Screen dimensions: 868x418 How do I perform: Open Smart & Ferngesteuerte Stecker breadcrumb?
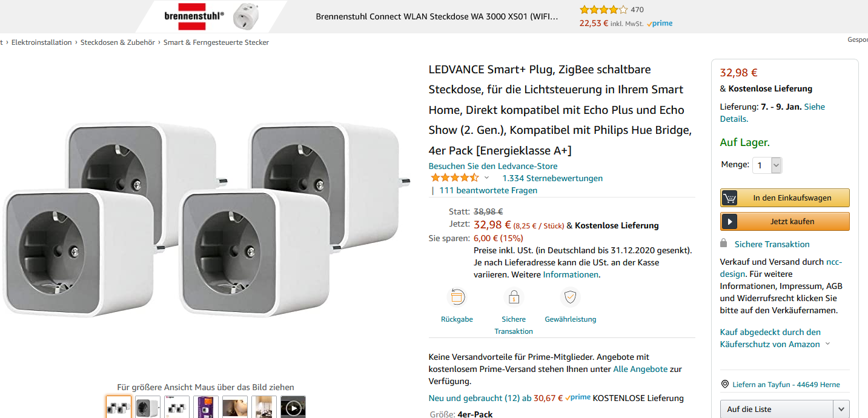point(216,42)
